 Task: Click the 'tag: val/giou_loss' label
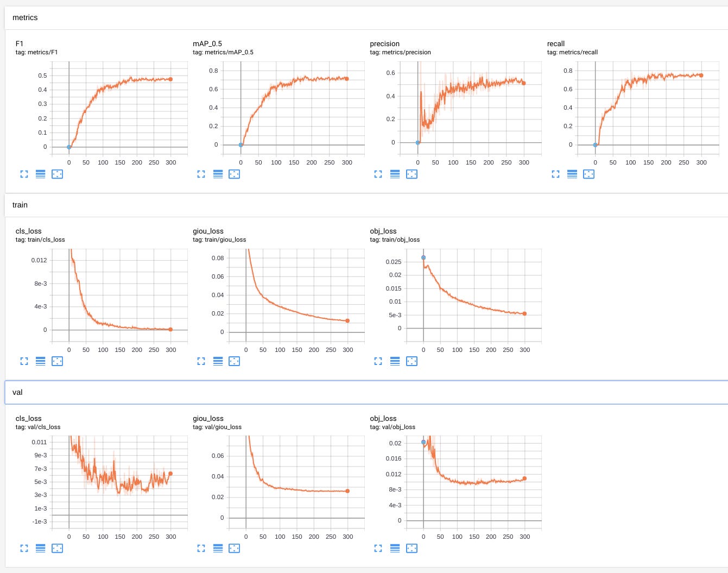[217, 427]
